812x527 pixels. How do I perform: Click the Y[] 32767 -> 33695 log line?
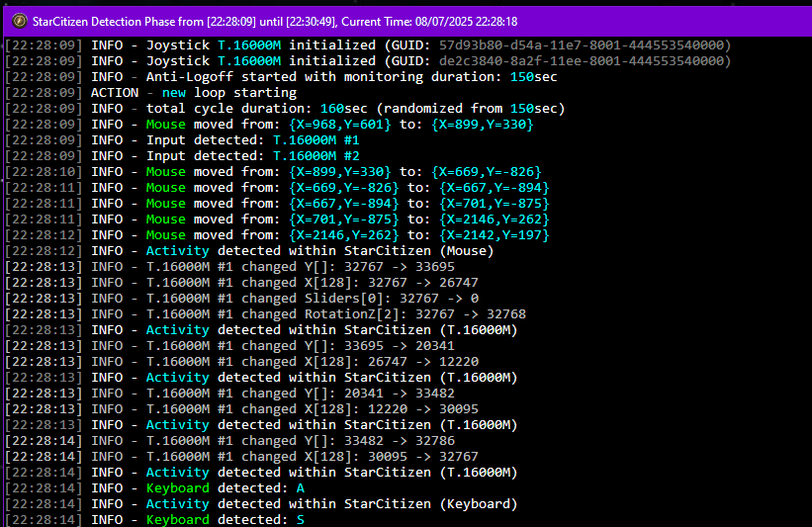[x=229, y=267]
